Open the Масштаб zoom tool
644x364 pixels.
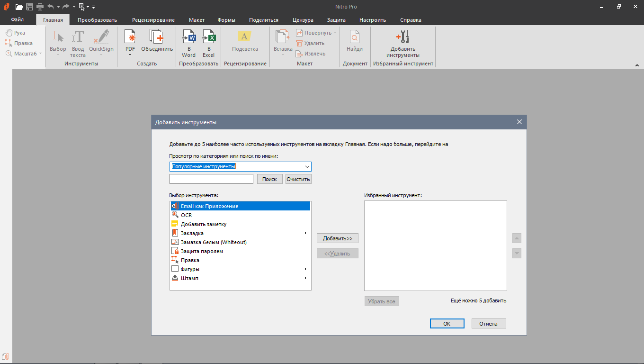tap(23, 54)
